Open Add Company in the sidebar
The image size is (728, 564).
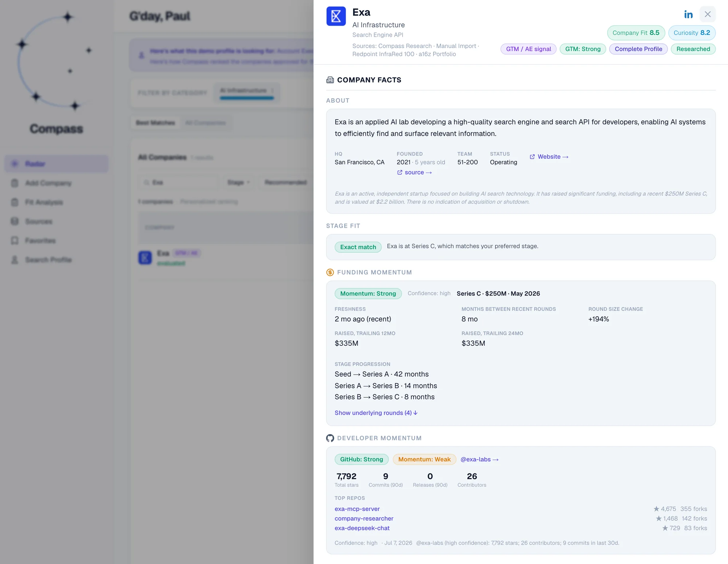(56, 183)
